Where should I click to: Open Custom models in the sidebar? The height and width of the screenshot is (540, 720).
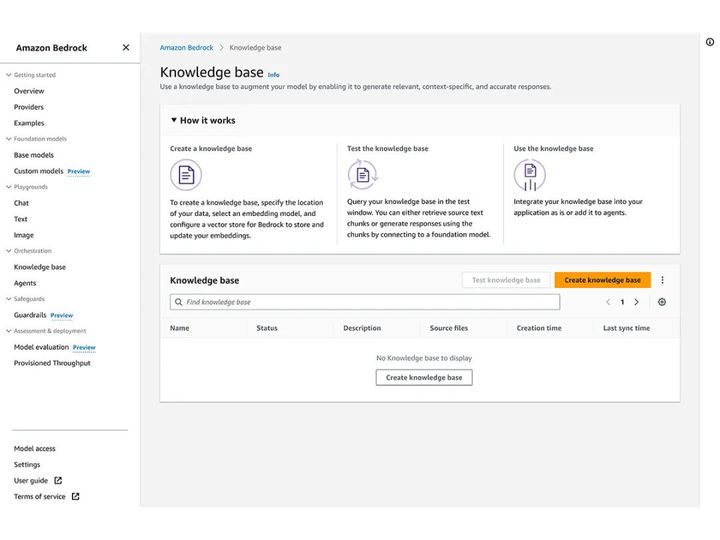[x=39, y=171]
